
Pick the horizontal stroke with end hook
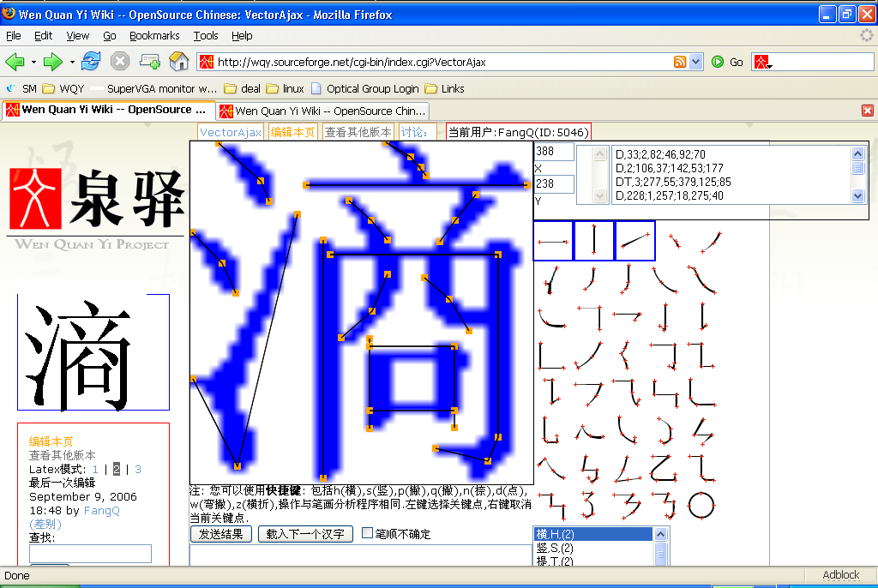(627, 317)
